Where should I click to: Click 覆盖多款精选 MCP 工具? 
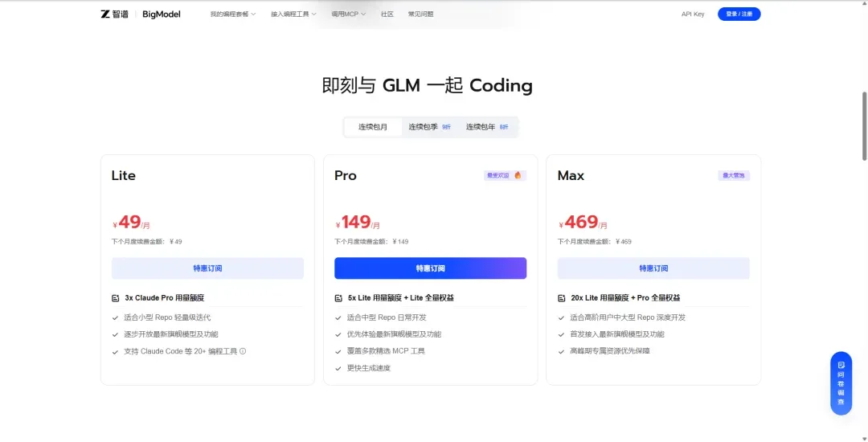(x=386, y=350)
